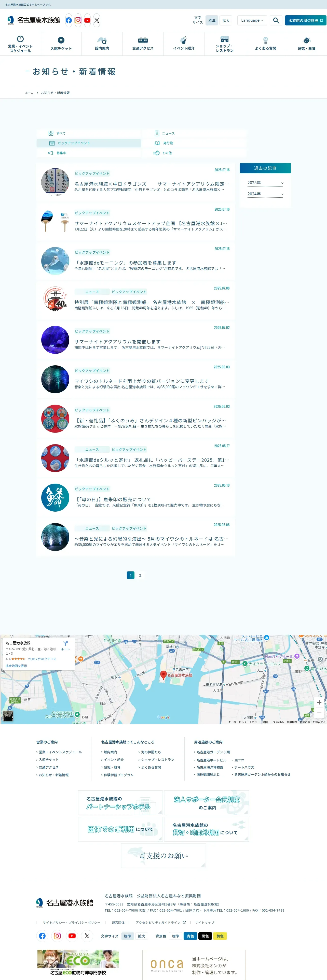Open the header X (Twitter) icon
327x980 pixels.
pyautogui.click(x=97, y=21)
